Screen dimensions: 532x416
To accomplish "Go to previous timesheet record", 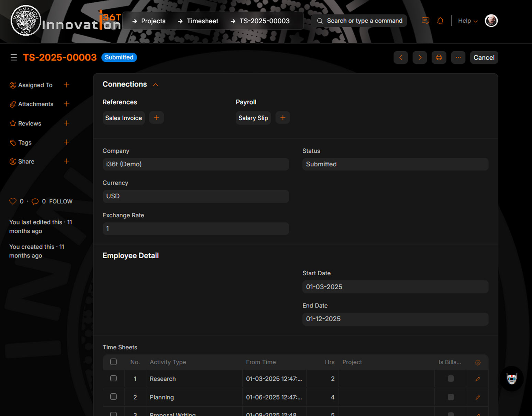I will pyautogui.click(x=401, y=57).
